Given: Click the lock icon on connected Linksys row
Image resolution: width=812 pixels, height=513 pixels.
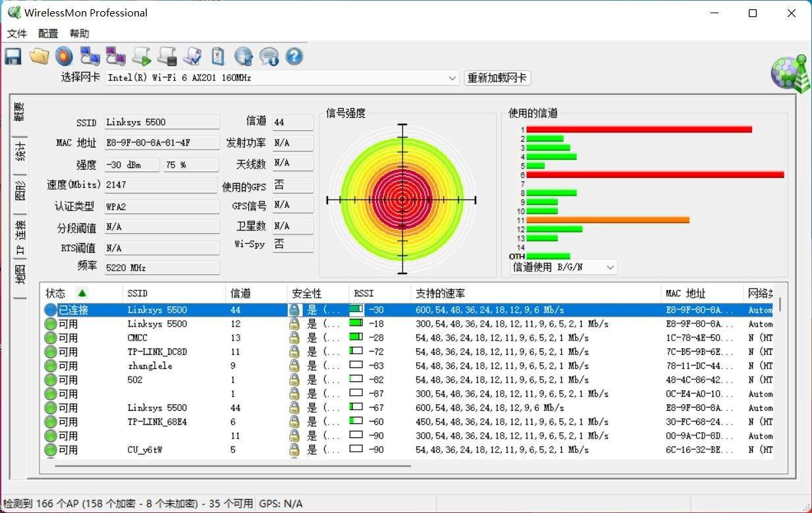Looking at the screenshot, I should point(294,310).
